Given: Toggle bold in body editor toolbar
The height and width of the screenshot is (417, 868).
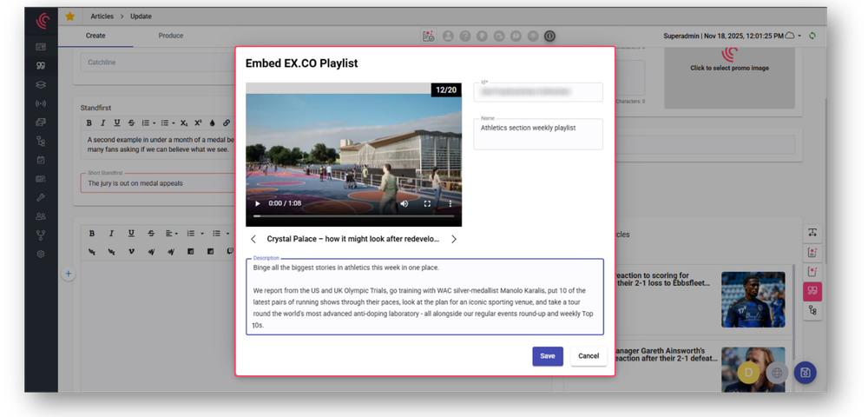Looking at the screenshot, I should click(92, 234).
